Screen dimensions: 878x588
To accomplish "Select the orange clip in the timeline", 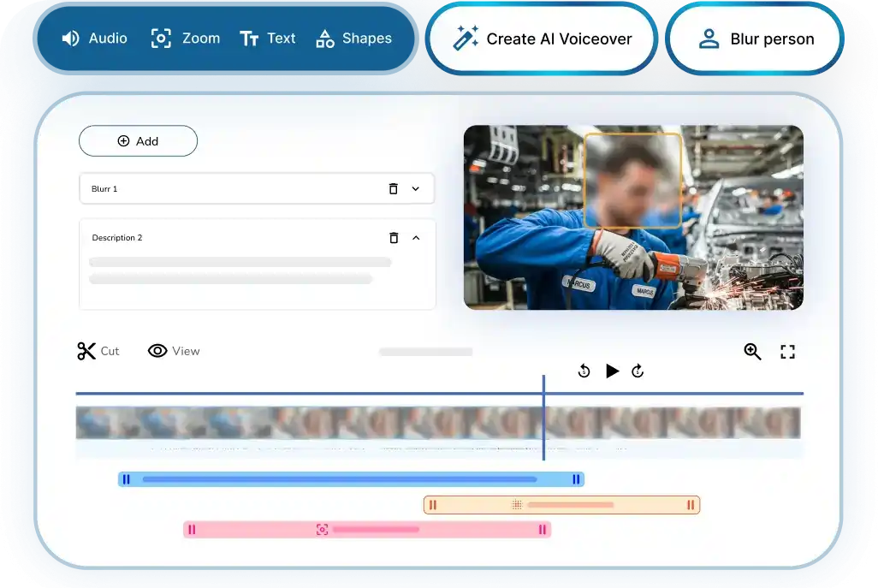I will (x=561, y=505).
